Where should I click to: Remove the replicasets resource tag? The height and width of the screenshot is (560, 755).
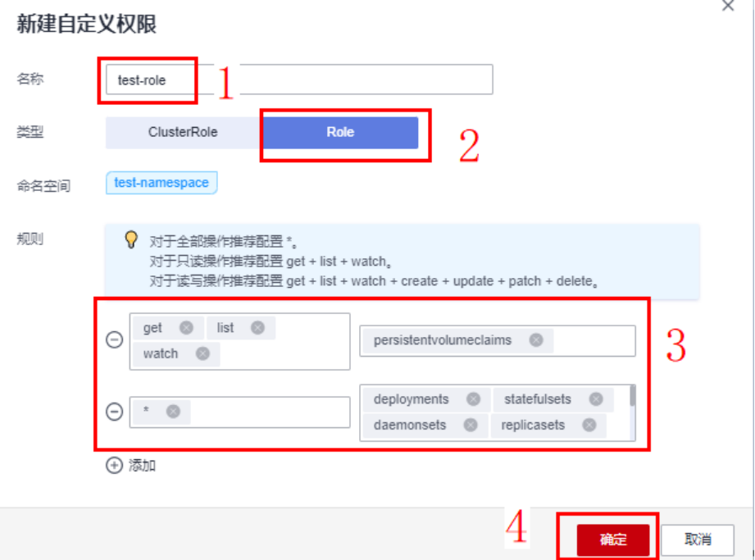pyautogui.click(x=589, y=426)
